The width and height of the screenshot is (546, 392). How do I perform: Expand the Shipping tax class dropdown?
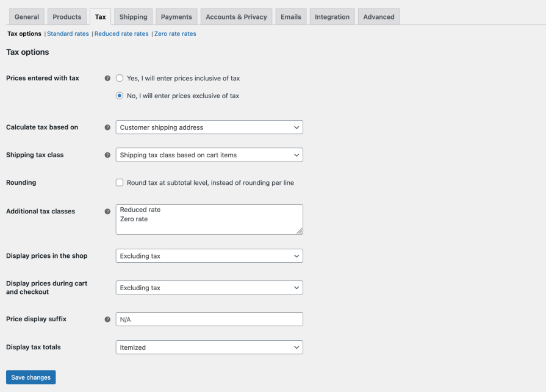[209, 155]
